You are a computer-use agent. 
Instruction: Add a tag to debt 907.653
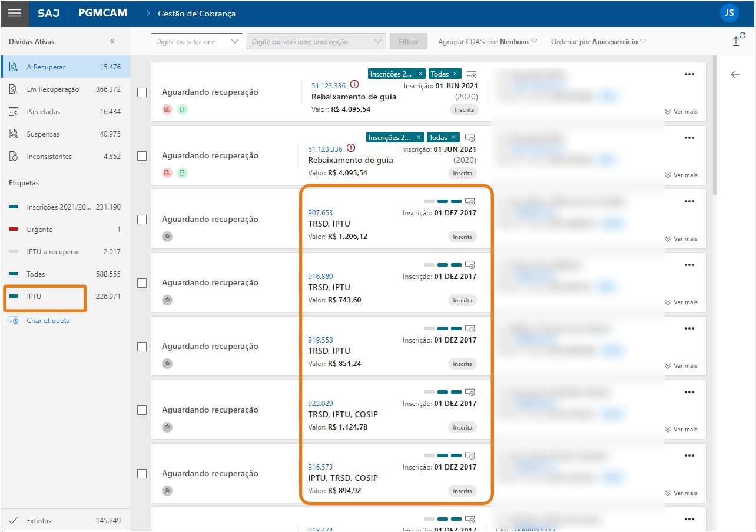click(470, 201)
